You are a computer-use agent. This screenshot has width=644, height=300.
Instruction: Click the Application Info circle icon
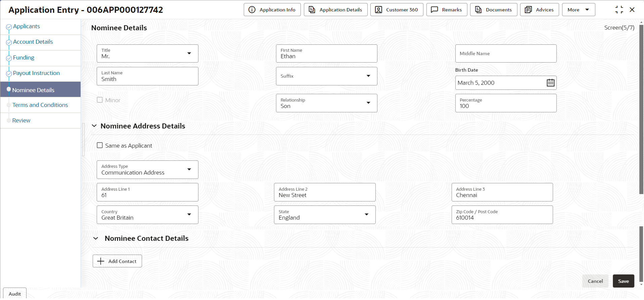click(x=252, y=10)
